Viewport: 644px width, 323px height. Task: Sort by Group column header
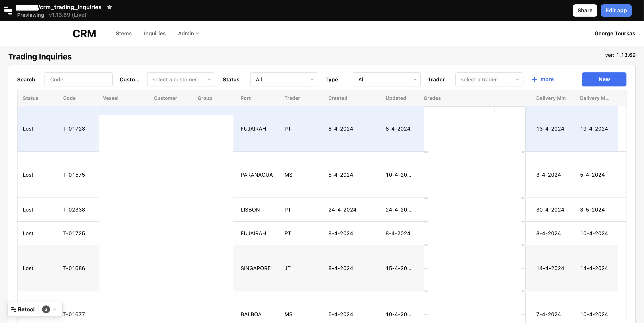pos(205,98)
